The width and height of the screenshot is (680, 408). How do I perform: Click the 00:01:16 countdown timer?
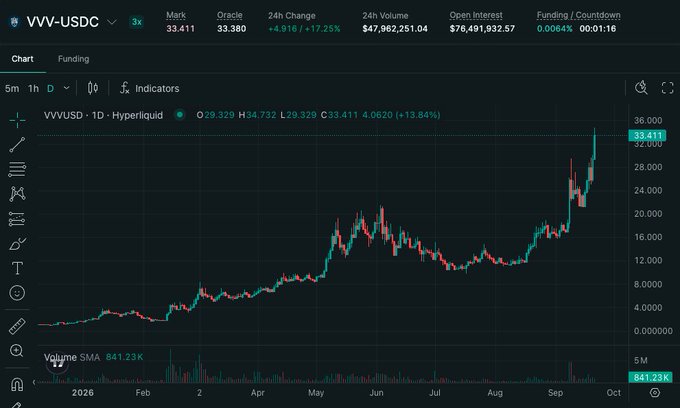[598, 29]
